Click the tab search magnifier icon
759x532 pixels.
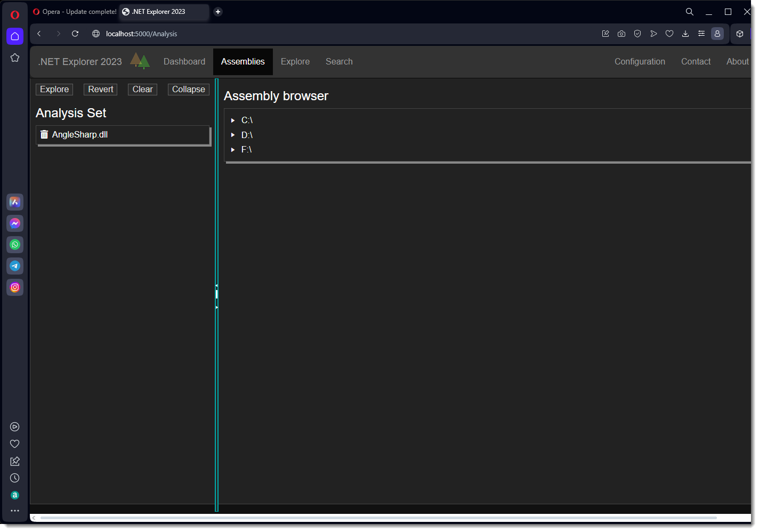690,12
